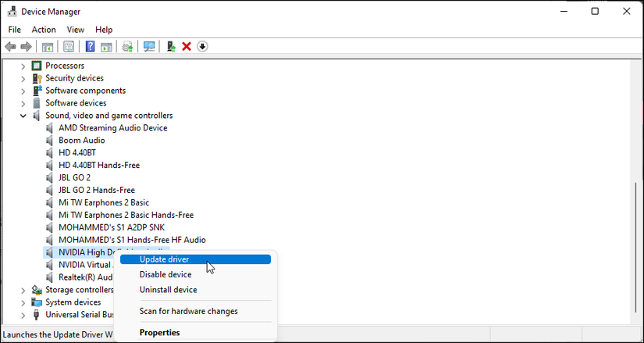The width and height of the screenshot is (644, 343).
Task: Expand the Storage controllers category
Action: (23, 290)
